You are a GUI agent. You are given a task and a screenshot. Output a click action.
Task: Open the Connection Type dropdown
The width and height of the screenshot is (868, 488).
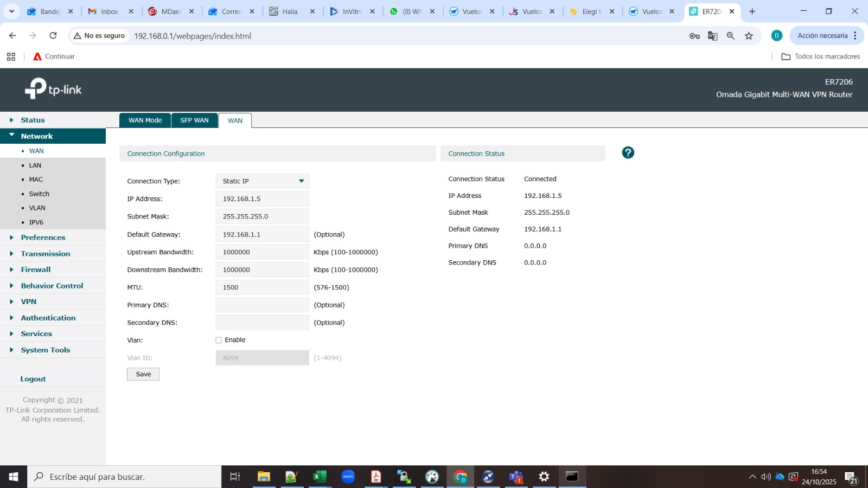tap(262, 181)
